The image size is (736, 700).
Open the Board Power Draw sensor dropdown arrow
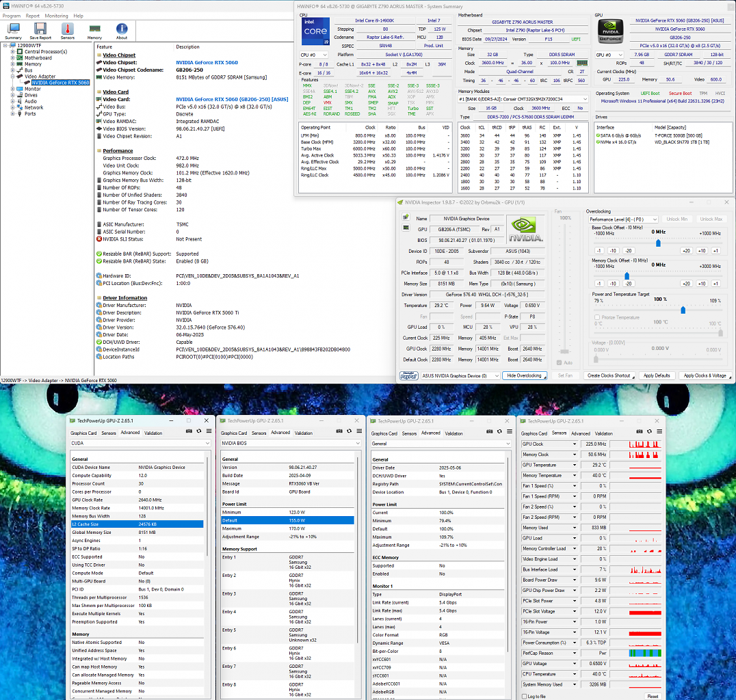pos(574,580)
